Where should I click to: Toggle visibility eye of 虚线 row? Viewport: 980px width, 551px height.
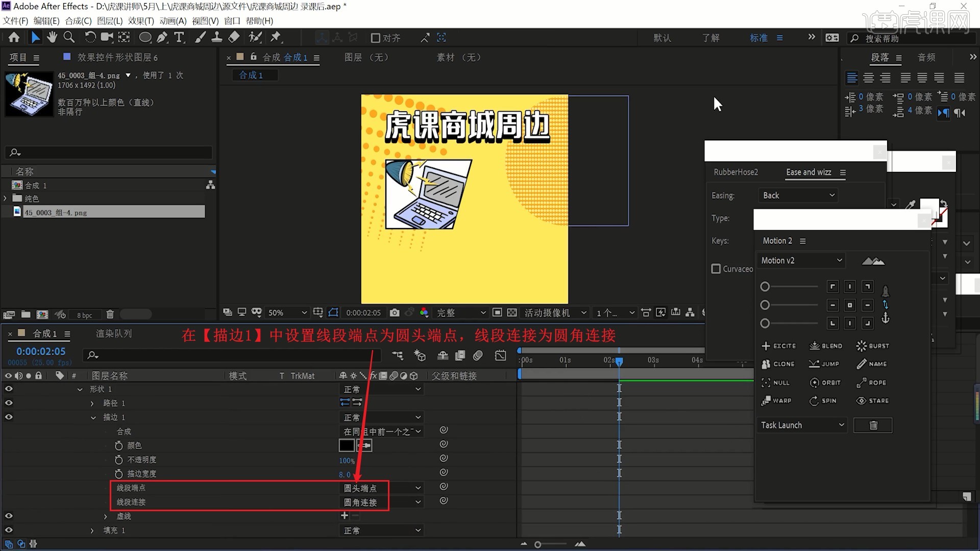9,516
